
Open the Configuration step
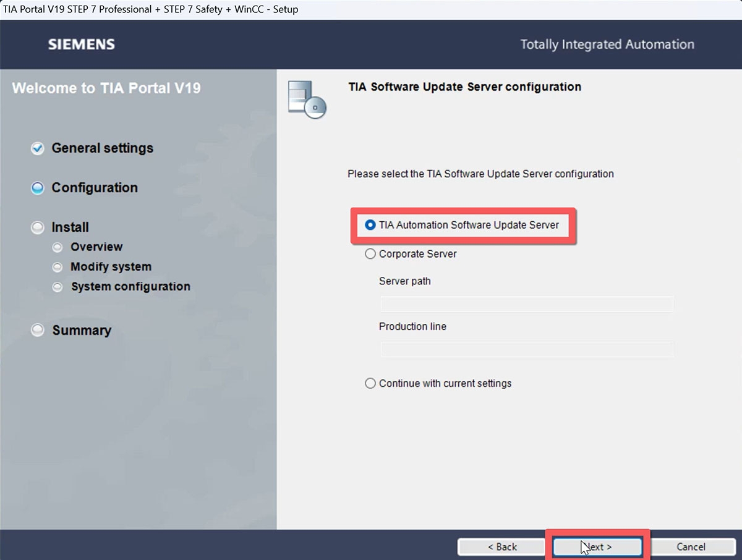(x=95, y=188)
